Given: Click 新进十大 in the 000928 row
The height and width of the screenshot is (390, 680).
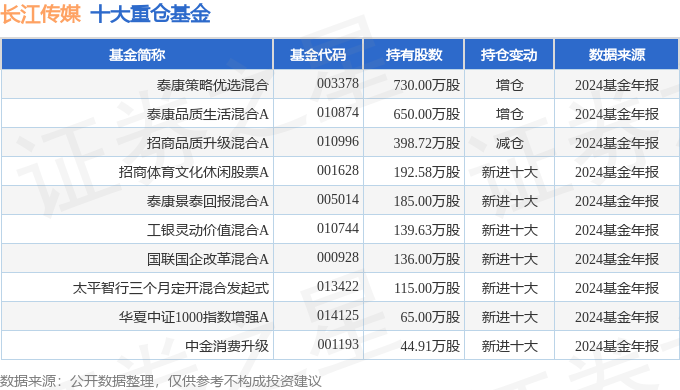Looking at the screenshot, I should point(510,259).
